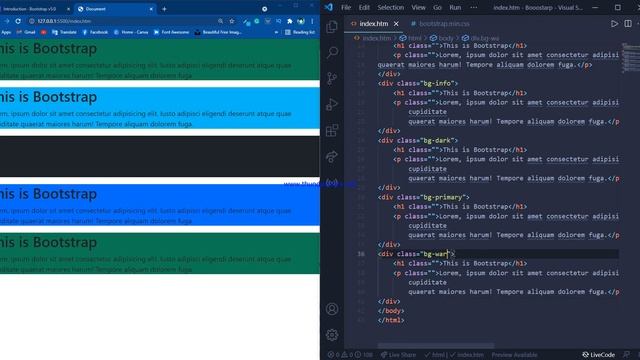Open the File menu
Screen dimensions: 640x360
346,7
